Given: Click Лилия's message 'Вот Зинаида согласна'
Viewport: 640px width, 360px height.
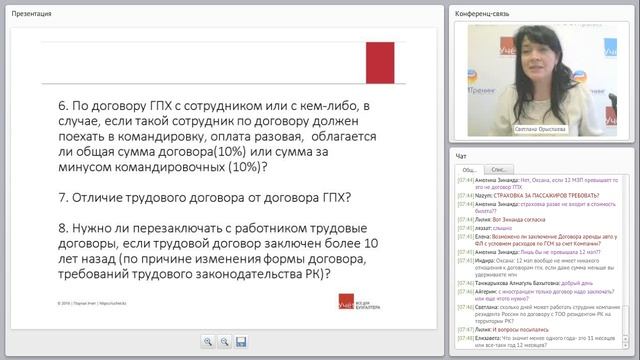Looking at the screenshot, I should [x=501, y=220].
